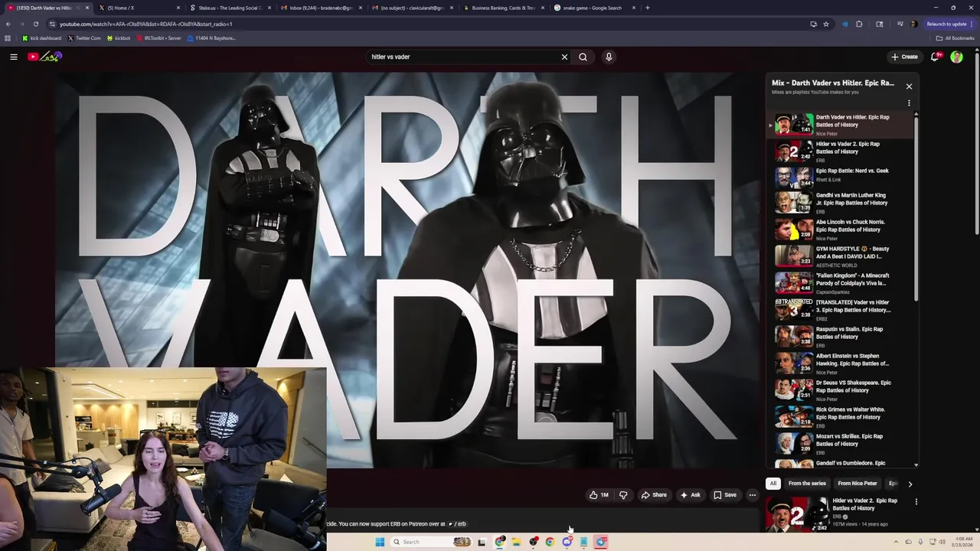980x551 pixels.
Task: Play 'Dr Seuss VS Shakespeare' from Mix
Action: (841, 390)
